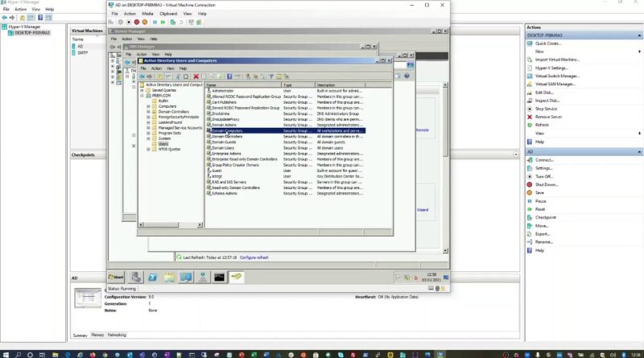Image resolution: width=644 pixels, height=358 pixels.
Task: Click Quick Create icon in Actions pane
Action: pos(530,43)
